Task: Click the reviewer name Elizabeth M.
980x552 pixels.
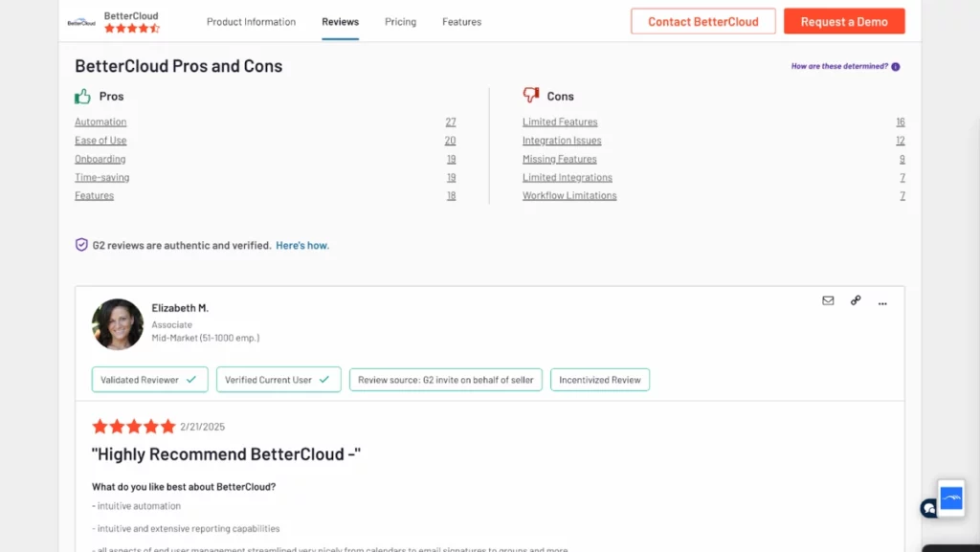Action: (180, 308)
